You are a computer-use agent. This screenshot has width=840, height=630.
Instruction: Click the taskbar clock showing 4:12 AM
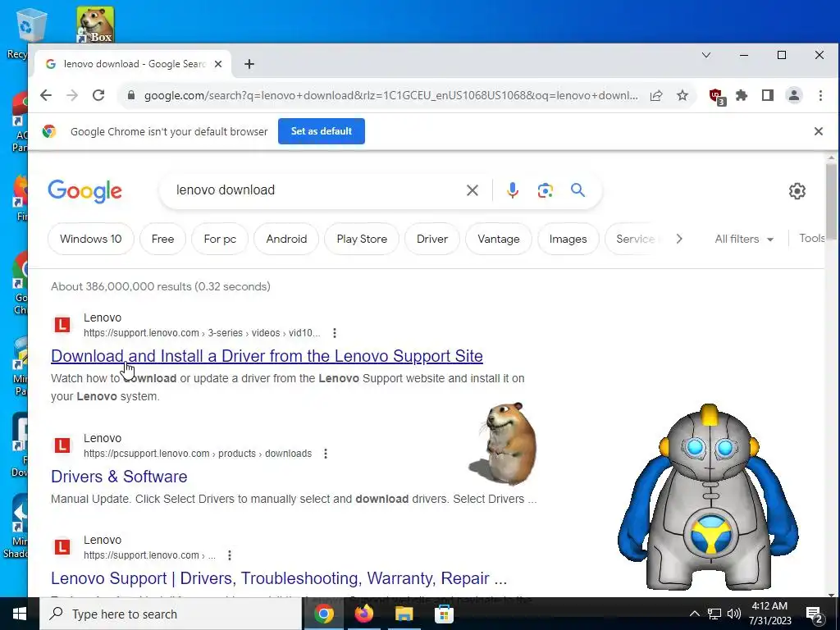point(769,614)
